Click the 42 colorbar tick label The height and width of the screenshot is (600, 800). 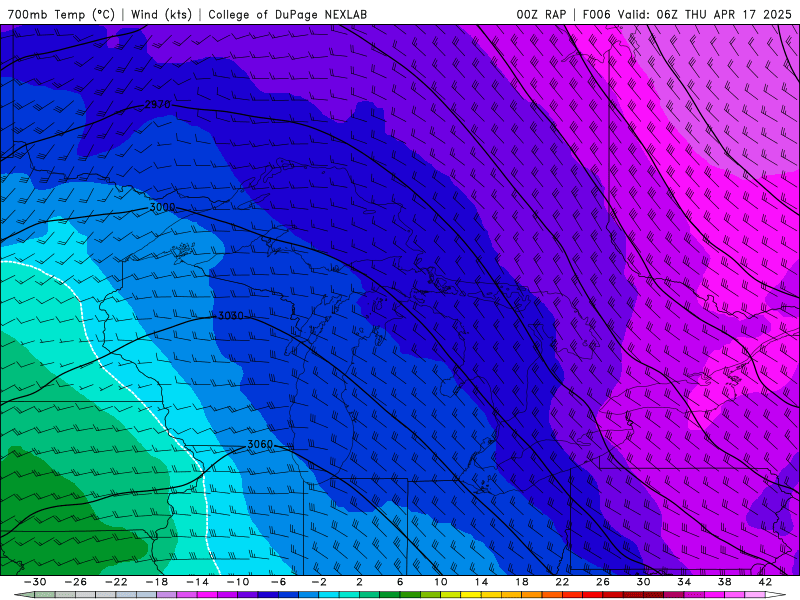coord(765,582)
